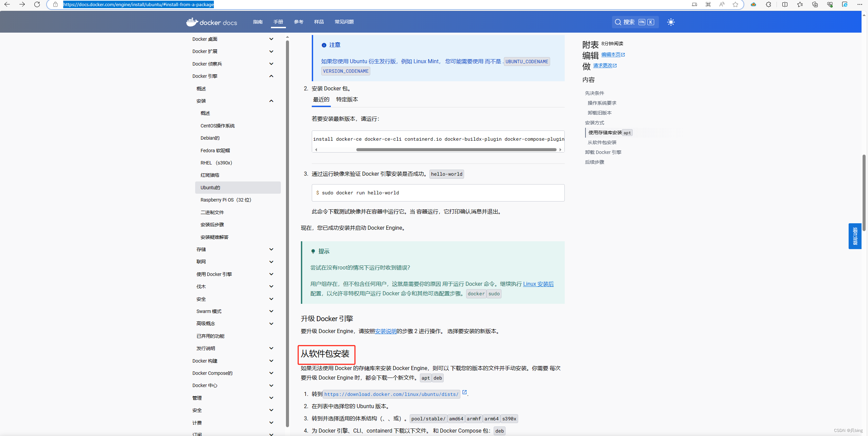Open RHEL (s390x) sidebar item

click(x=216, y=163)
